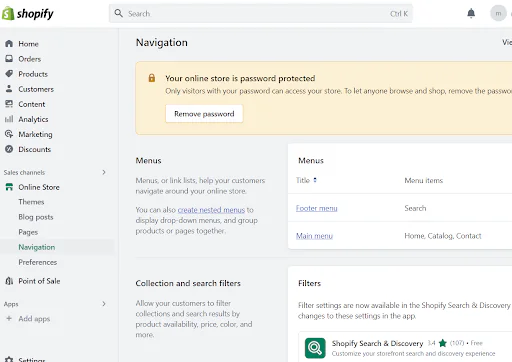Sort menus by Title arrows
Image resolution: width=512 pixels, height=362 pixels.
point(315,180)
